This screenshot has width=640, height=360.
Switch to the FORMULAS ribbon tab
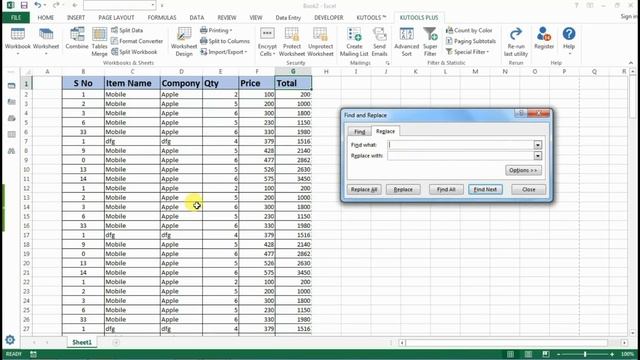click(x=162, y=18)
